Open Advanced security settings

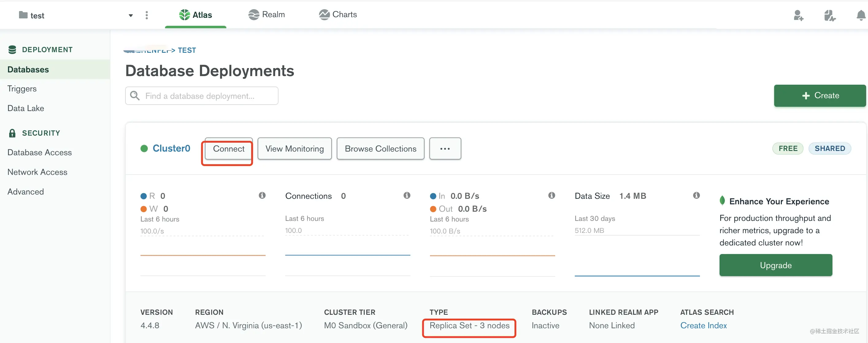click(25, 191)
